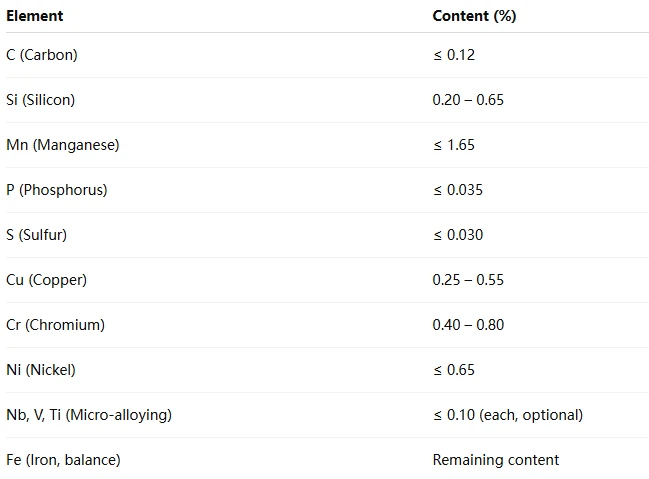Click the P (Phosphorus) row label
Image resolution: width=649 pixels, height=479 pixels.
click(x=57, y=190)
